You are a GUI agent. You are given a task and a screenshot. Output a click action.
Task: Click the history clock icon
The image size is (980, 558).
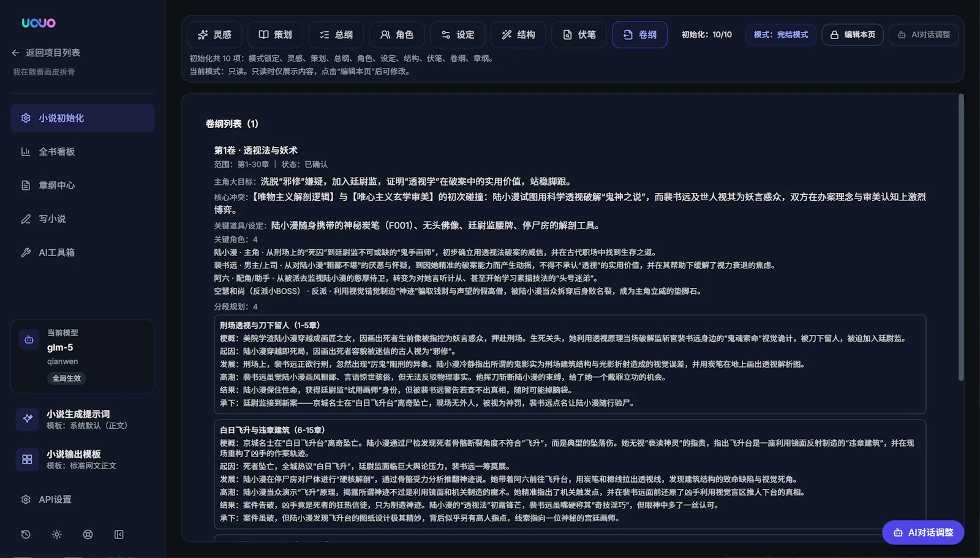pyautogui.click(x=26, y=535)
